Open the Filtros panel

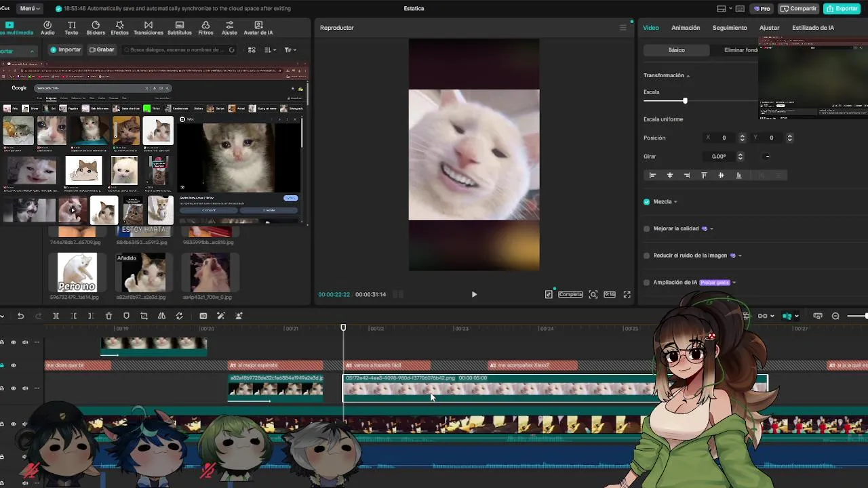click(x=205, y=28)
